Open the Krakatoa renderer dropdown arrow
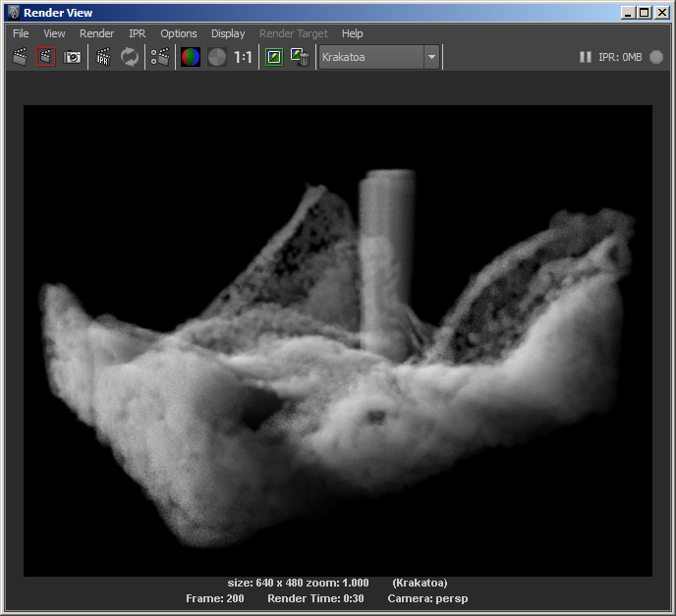 431,57
